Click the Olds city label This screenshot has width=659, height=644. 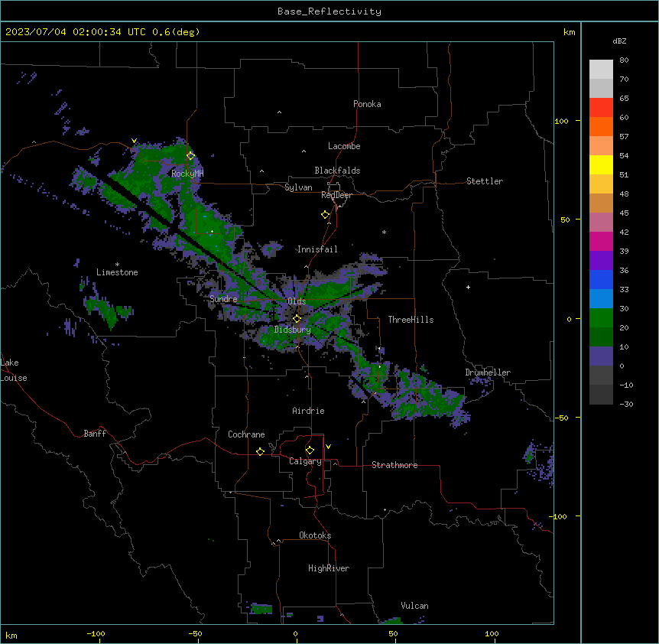pyautogui.click(x=297, y=301)
